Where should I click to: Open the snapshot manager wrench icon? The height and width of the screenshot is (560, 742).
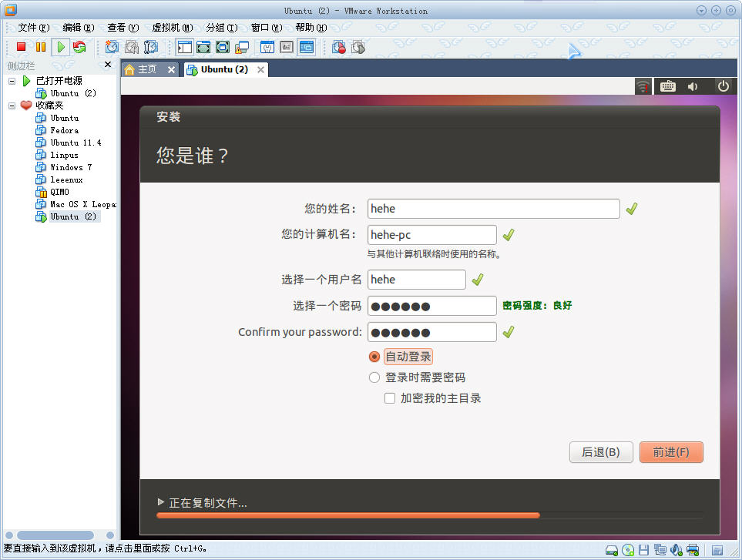click(151, 47)
